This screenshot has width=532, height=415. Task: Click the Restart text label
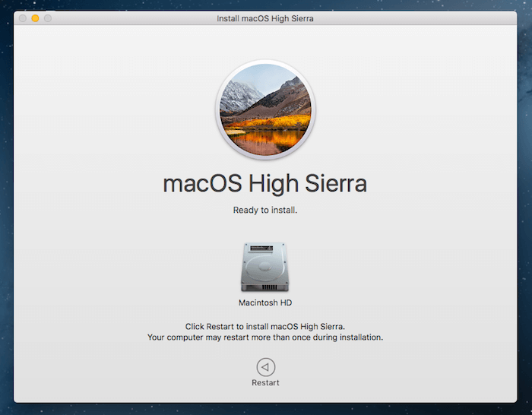[265, 383]
